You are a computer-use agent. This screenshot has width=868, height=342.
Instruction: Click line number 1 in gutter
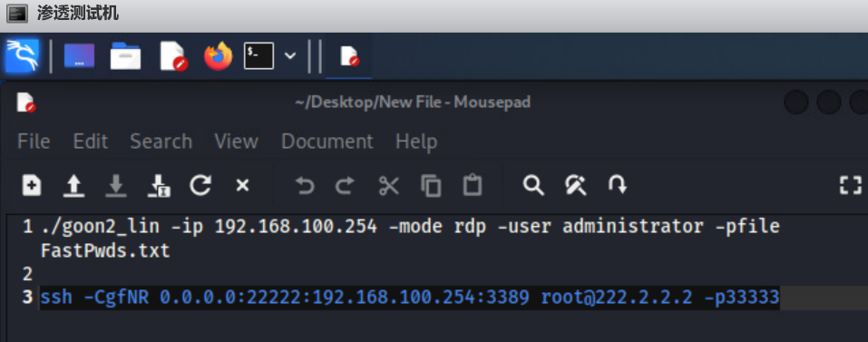pyautogui.click(x=27, y=227)
